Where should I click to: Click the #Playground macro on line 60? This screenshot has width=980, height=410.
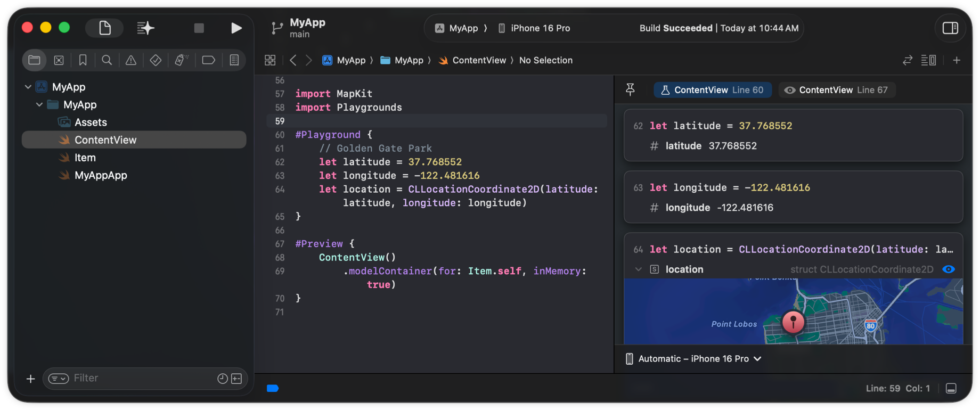coord(328,135)
